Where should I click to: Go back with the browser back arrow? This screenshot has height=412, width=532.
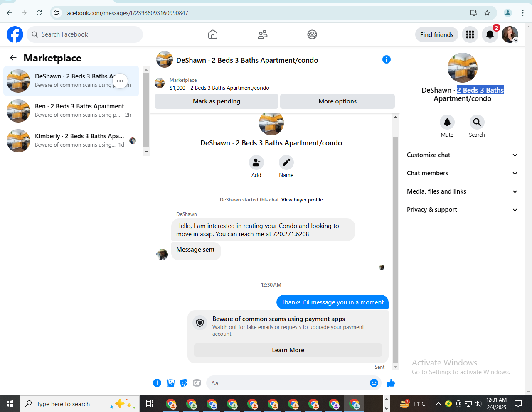click(9, 13)
